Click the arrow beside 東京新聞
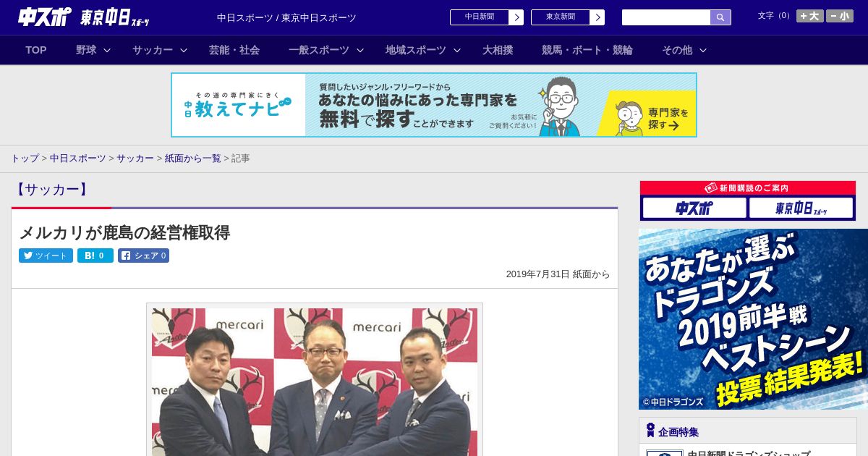The height and width of the screenshot is (456, 868). coord(597,17)
